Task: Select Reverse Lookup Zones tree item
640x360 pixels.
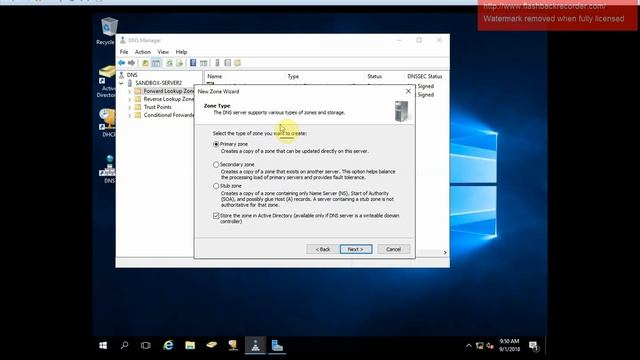Action: coord(169,99)
